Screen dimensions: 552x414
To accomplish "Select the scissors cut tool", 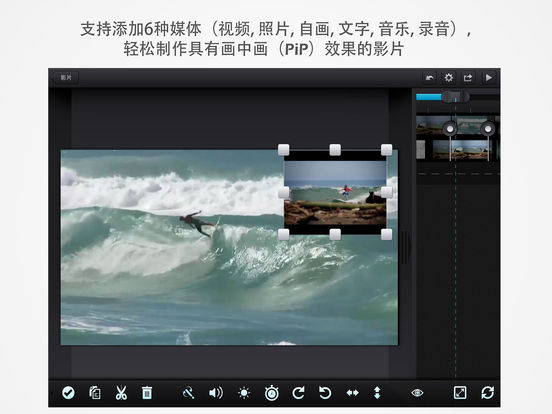I will (121, 393).
